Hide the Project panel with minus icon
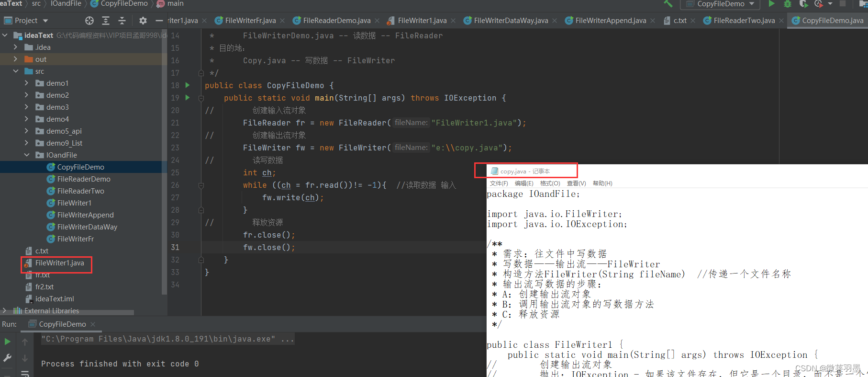The height and width of the screenshot is (377, 868). point(159,21)
